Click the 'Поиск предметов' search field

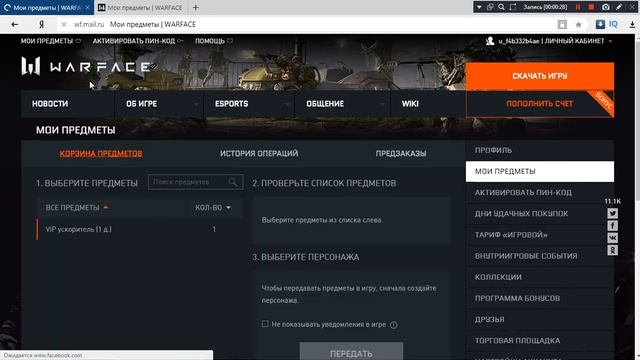pos(196,182)
